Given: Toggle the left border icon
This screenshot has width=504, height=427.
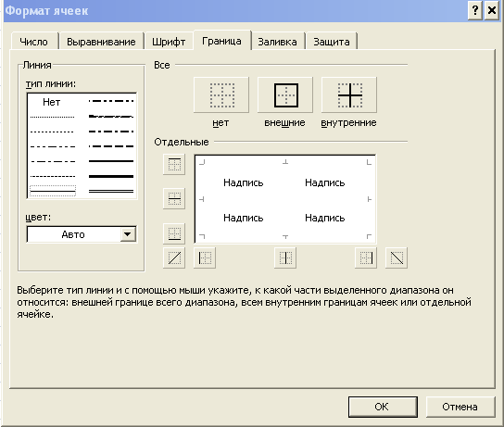Looking at the screenshot, I should [205, 257].
